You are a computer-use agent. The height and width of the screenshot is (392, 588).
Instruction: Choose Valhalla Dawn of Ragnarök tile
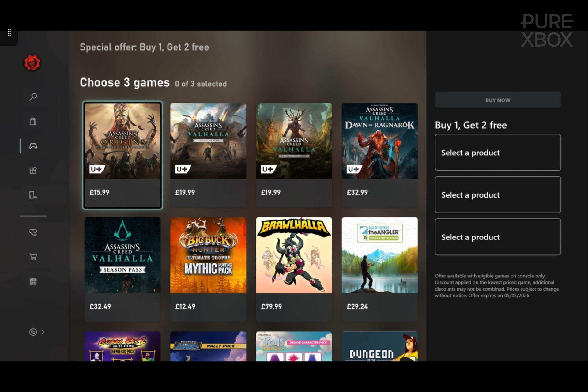pos(380,155)
